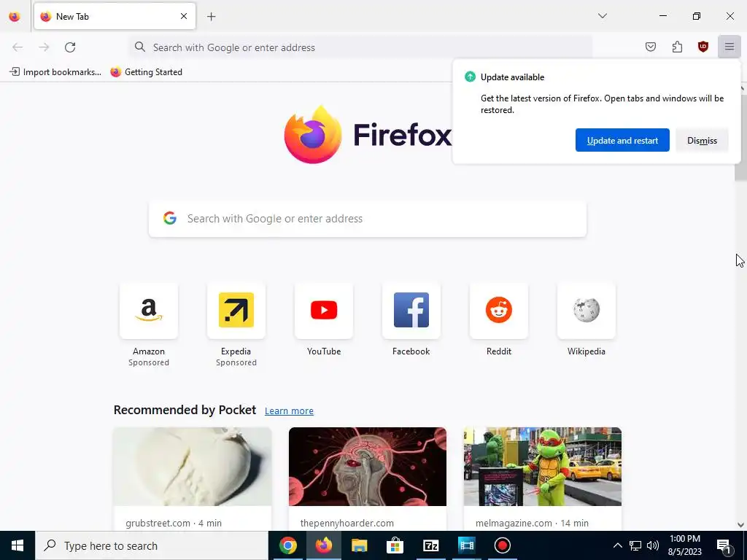Open the Firefox application menu (hamburger)
This screenshot has height=560, width=747.
click(729, 47)
